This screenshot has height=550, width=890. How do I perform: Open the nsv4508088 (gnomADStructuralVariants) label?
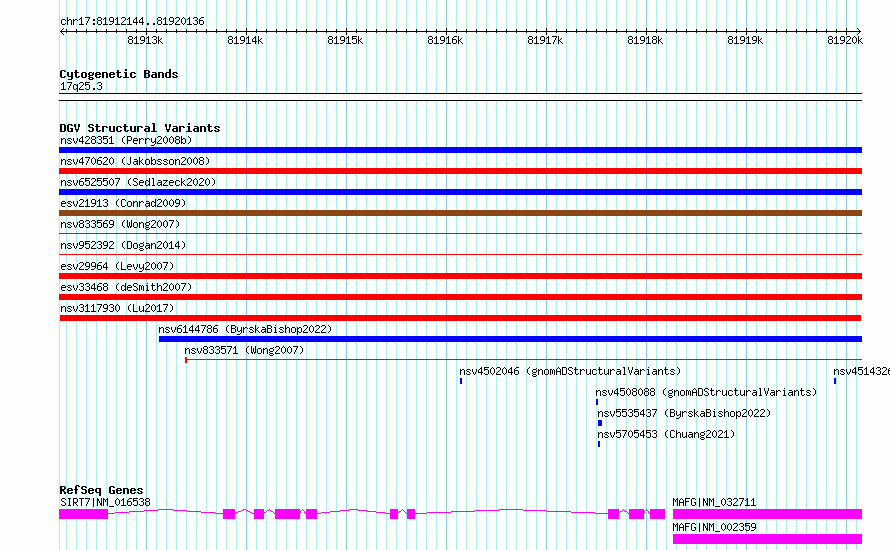point(706,392)
